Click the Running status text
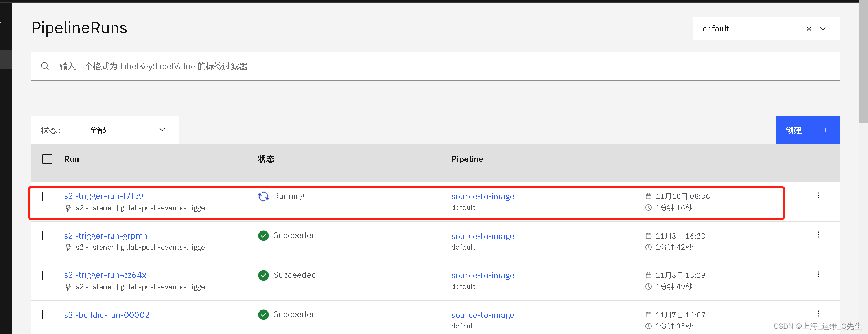Screen dimensions: 868x334 pyautogui.click(x=289, y=196)
